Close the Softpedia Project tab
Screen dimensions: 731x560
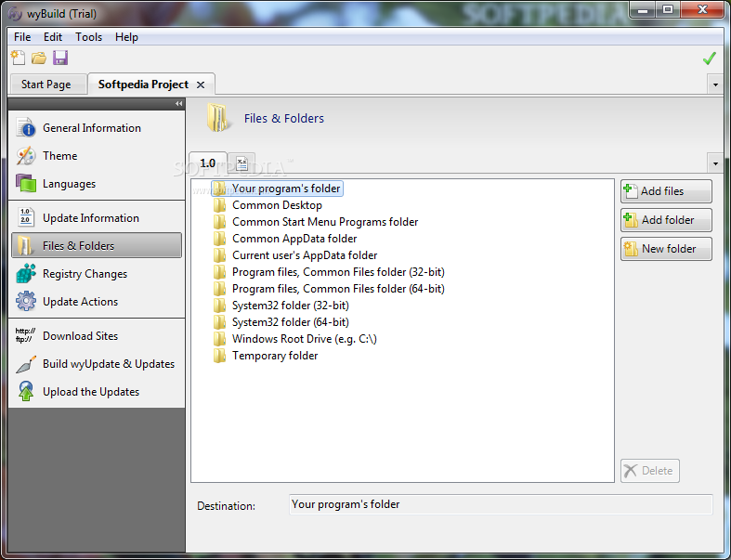(x=201, y=85)
